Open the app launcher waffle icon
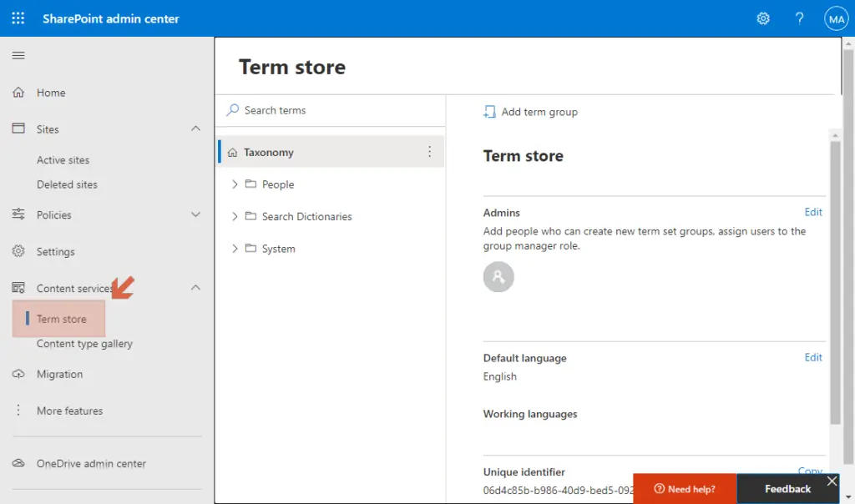 (18, 18)
